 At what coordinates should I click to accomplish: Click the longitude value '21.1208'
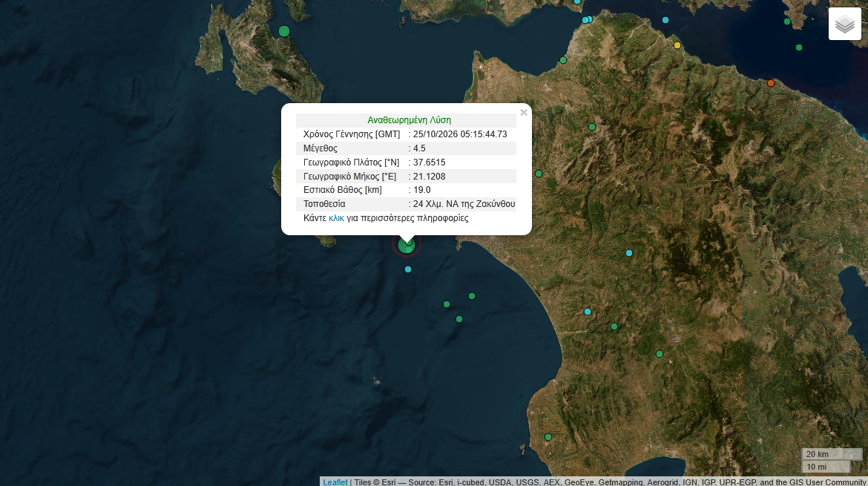(x=429, y=177)
